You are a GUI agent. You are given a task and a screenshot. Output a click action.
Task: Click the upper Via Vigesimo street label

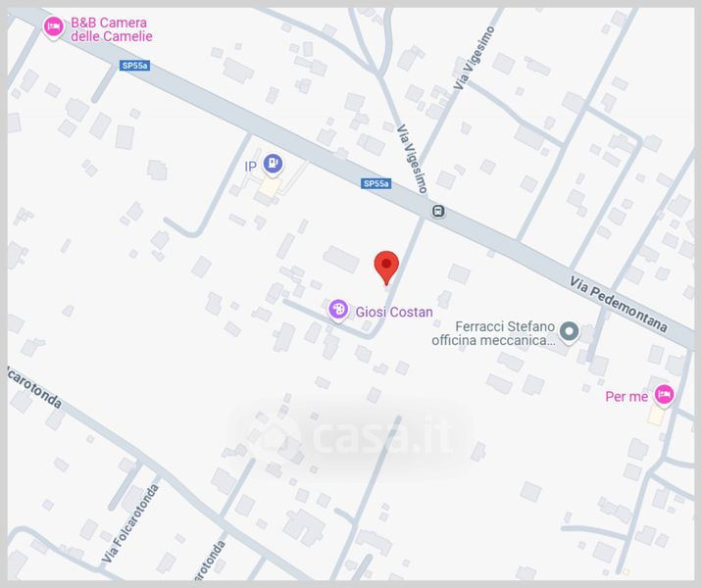[475, 58]
